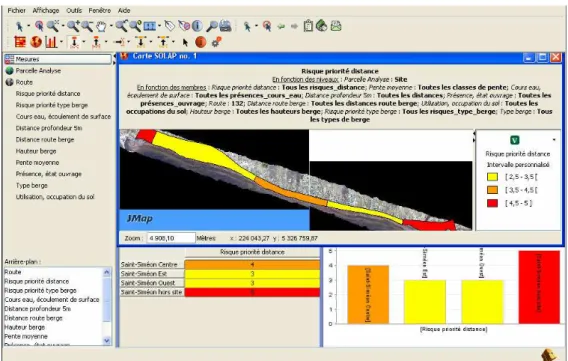Click the bar chart icon
The image size is (568, 361).
[51, 42]
